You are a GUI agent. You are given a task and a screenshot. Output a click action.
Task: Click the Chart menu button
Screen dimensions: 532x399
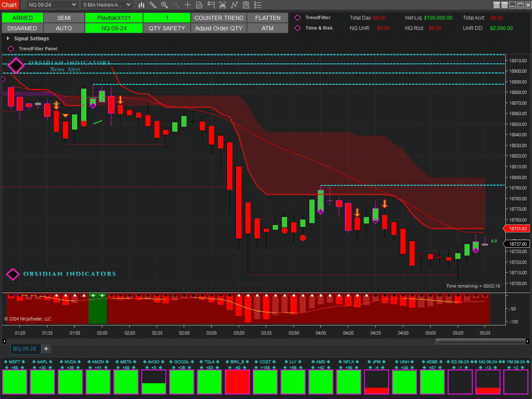[x=9, y=5]
